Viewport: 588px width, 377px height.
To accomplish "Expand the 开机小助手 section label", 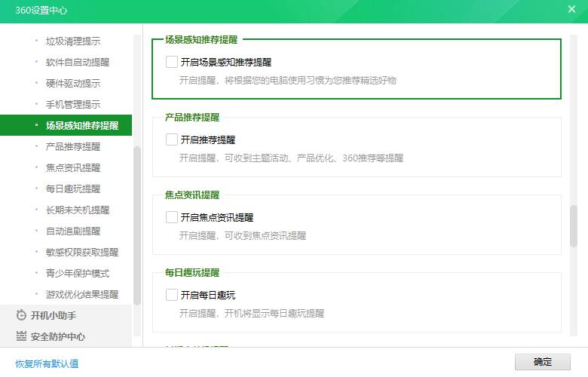I will pyautogui.click(x=54, y=315).
